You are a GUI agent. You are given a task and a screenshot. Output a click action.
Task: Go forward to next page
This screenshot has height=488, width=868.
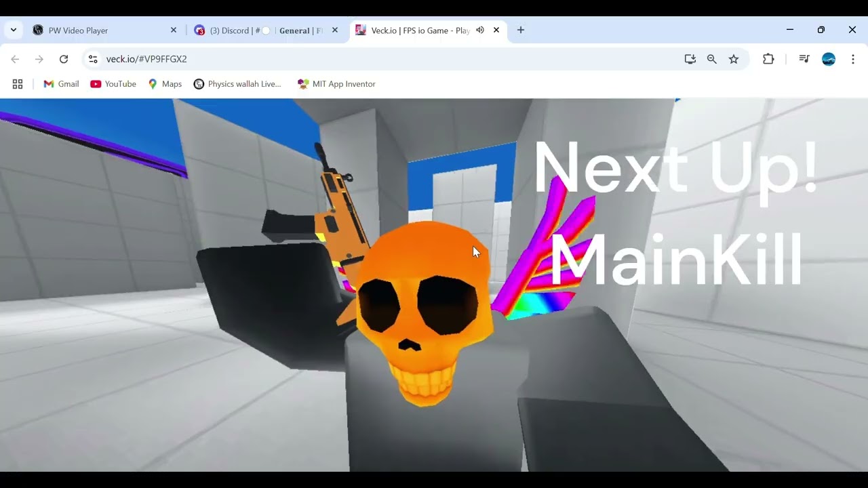point(39,59)
